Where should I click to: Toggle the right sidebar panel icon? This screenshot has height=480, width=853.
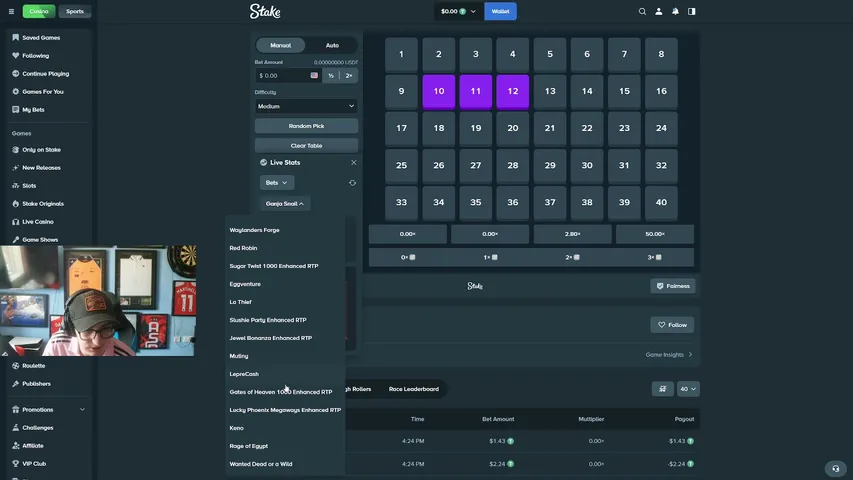691,11
